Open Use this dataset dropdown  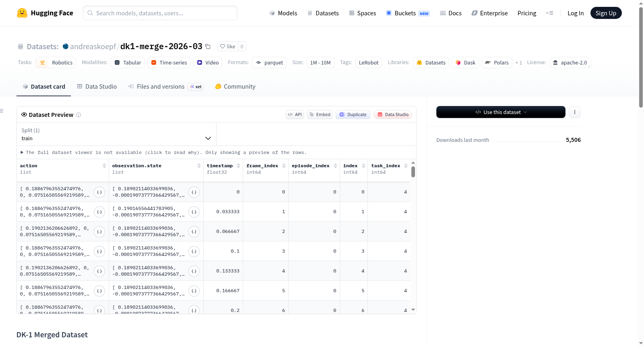tap(501, 112)
